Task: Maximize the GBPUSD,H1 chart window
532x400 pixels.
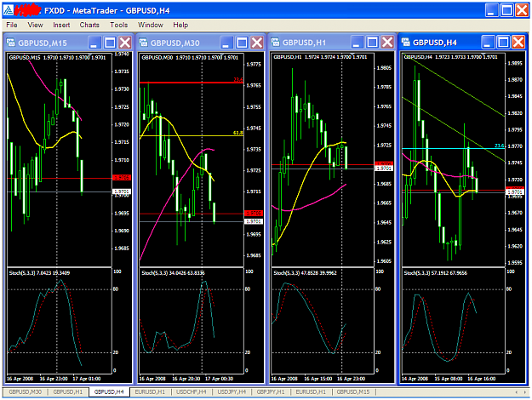Action: [372, 43]
